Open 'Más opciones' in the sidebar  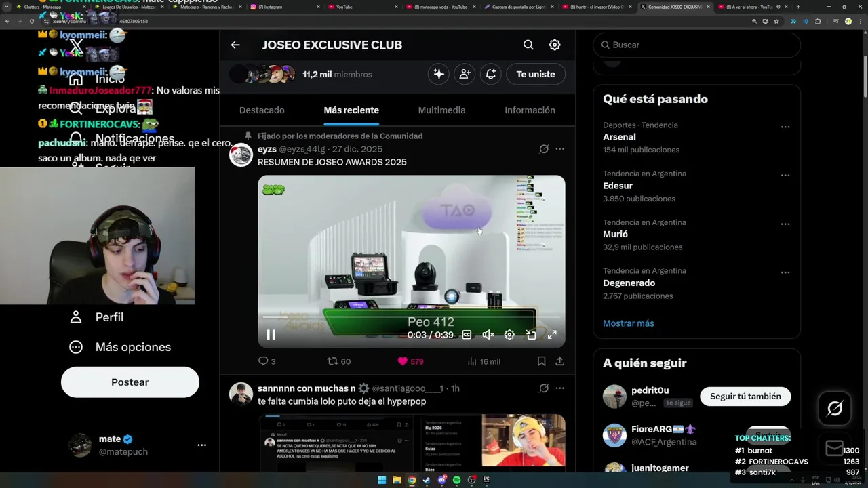coord(120,347)
